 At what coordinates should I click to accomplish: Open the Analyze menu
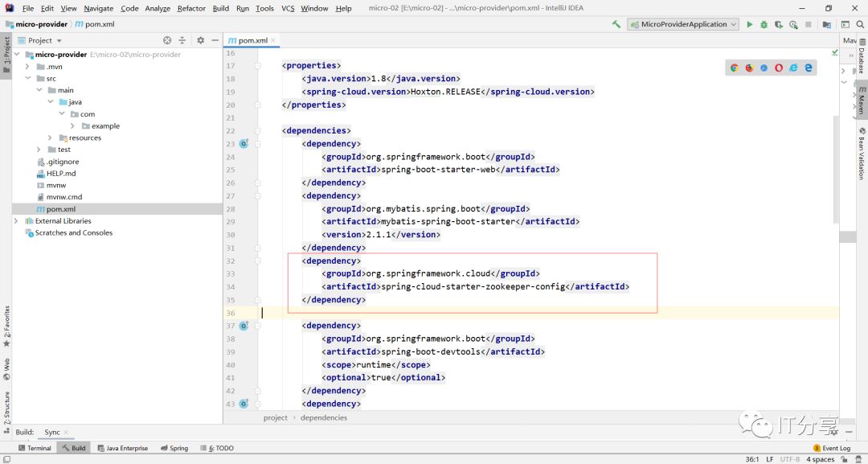tap(158, 8)
